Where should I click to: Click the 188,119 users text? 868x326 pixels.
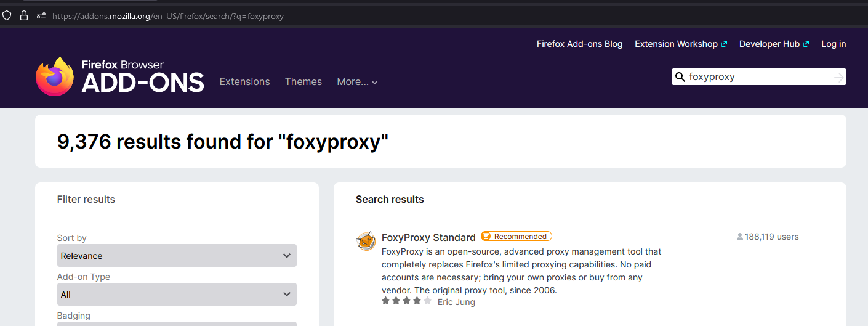click(771, 237)
